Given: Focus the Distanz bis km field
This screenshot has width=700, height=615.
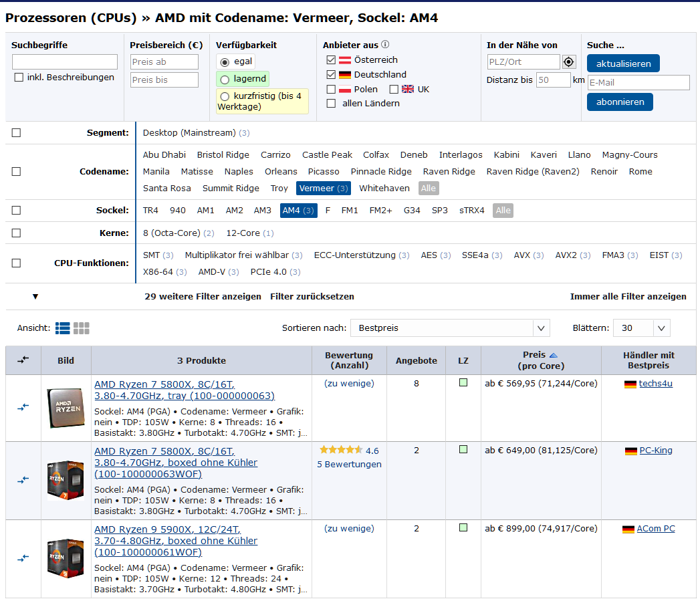Looking at the screenshot, I should [553, 80].
